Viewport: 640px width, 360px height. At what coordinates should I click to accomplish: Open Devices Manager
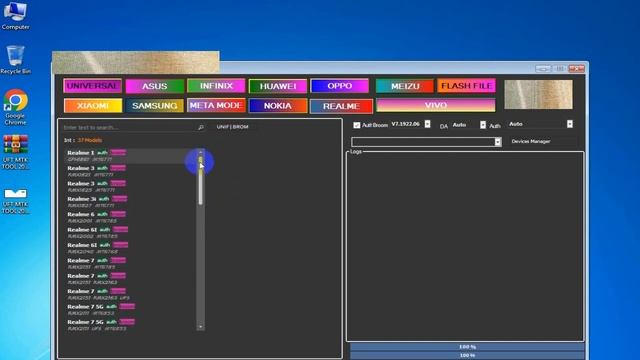point(531,141)
